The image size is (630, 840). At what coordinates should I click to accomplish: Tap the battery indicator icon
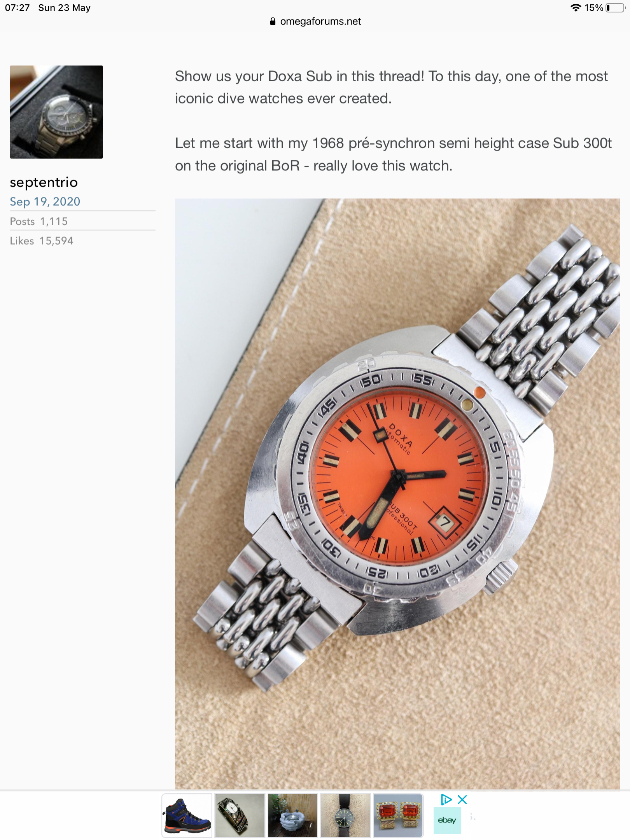616,8
